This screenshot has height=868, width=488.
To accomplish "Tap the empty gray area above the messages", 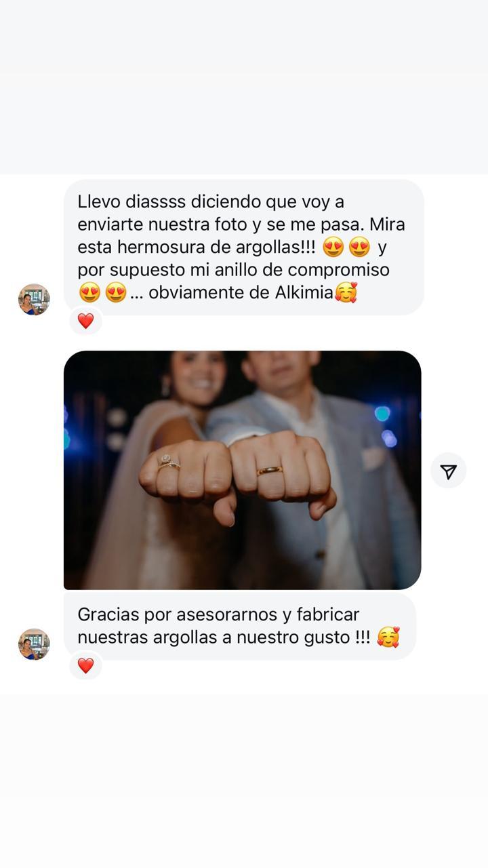I will pos(244,87).
